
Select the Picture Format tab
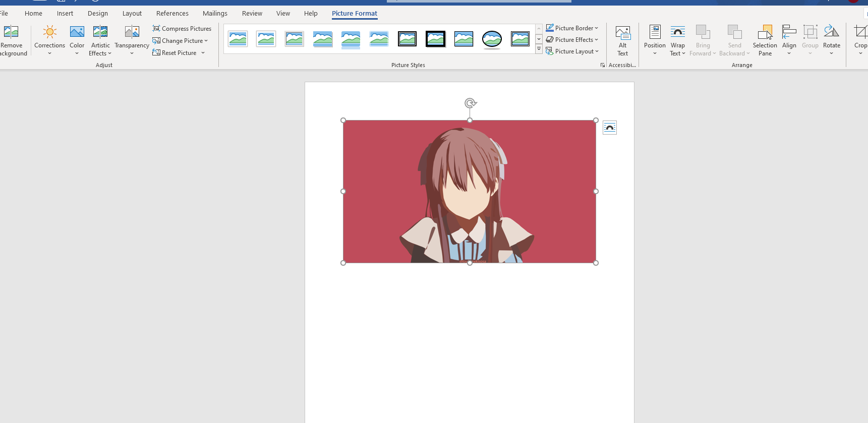(x=355, y=14)
